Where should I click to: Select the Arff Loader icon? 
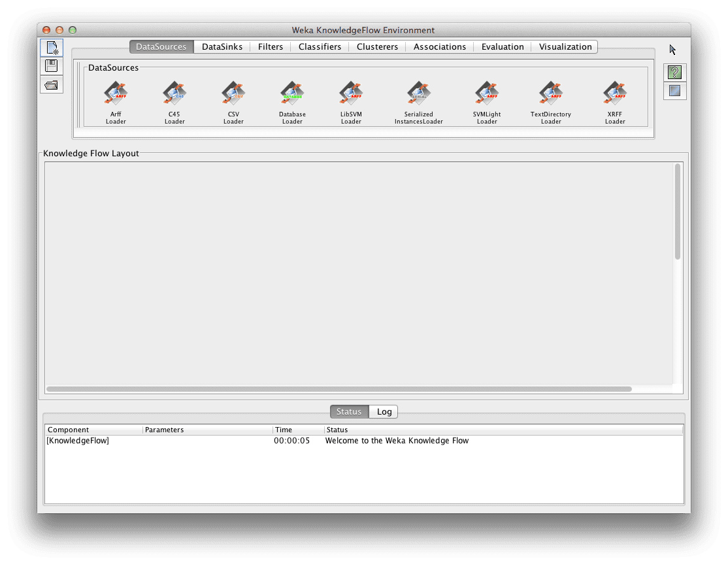116,94
